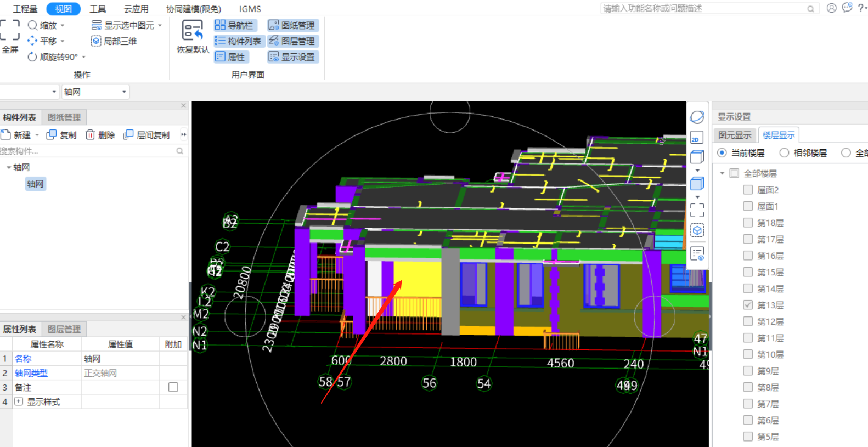Switch to 图层管理 tab in properties panel
The height and width of the screenshot is (447, 868).
(64, 329)
